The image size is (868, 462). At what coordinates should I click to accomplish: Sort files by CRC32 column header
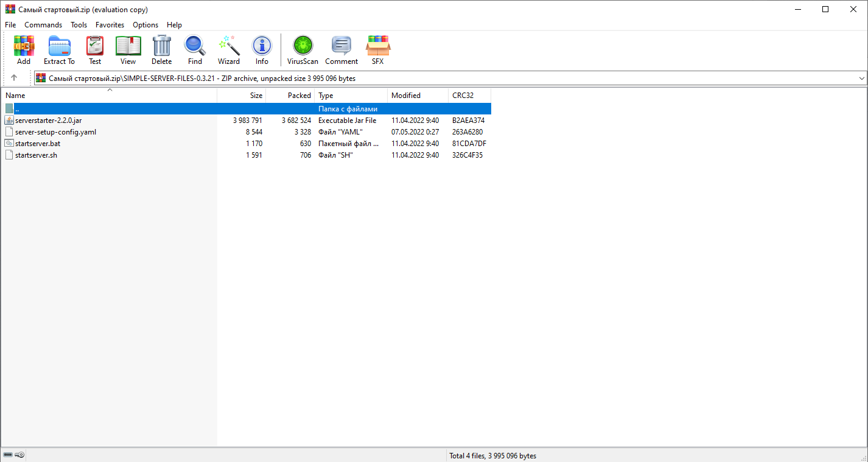click(x=470, y=96)
